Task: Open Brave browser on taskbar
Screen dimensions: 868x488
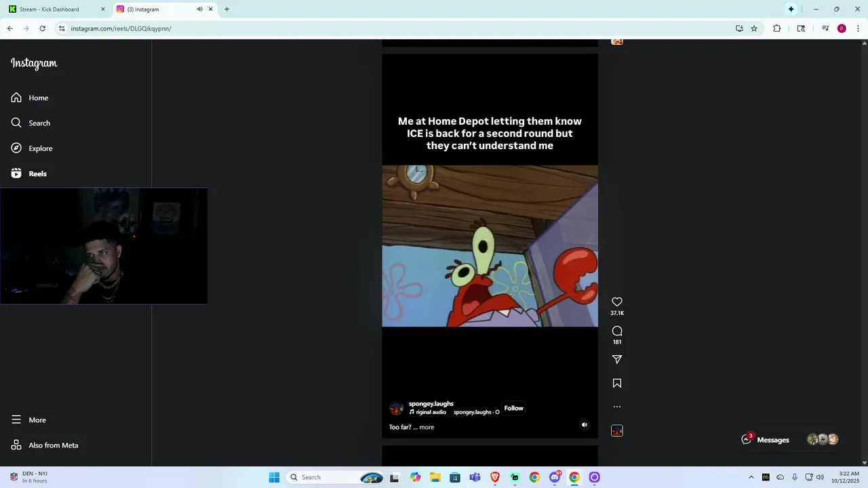Action: 495,477
